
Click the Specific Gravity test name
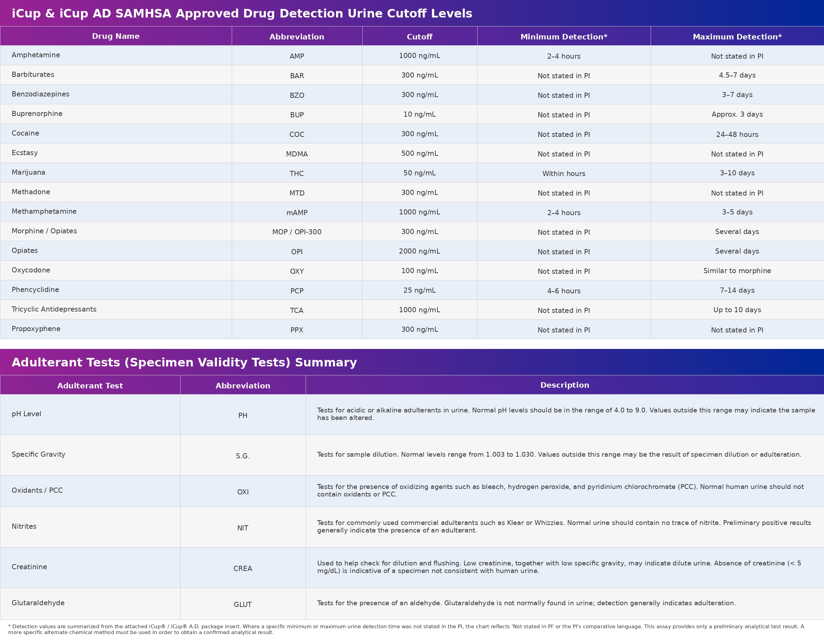tap(38, 454)
